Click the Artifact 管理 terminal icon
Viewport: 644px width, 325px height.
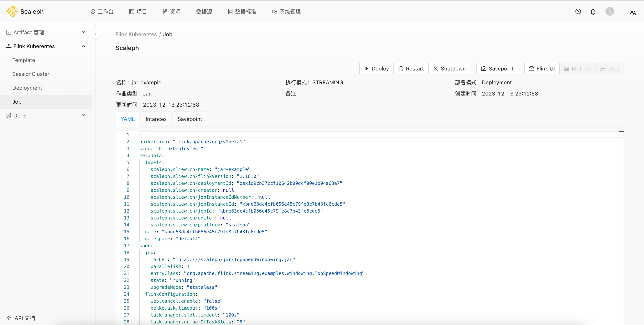coord(9,32)
